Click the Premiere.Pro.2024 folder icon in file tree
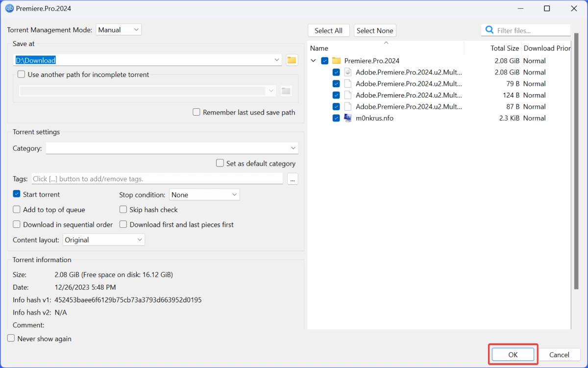Viewport: 588px width, 368px height. [x=336, y=61]
